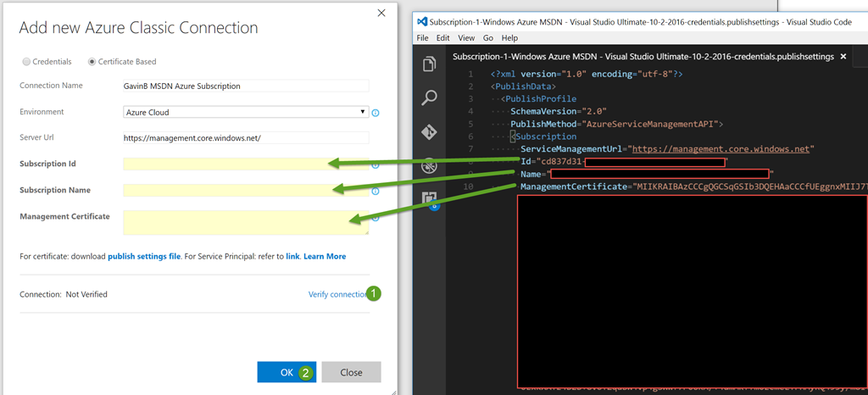Select the Credentials radio button
The height and width of the screenshot is (395, 868).
click(x=26, y=62)
